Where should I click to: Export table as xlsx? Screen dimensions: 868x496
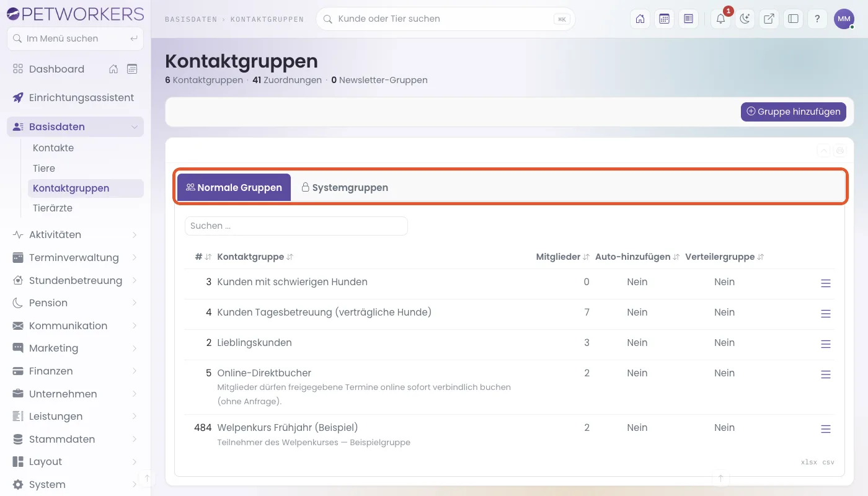[809, 463]
